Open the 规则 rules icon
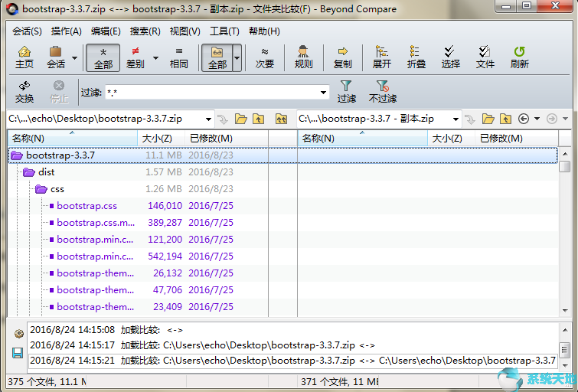Viewport: 578px width, 392px height. [303, 57]
